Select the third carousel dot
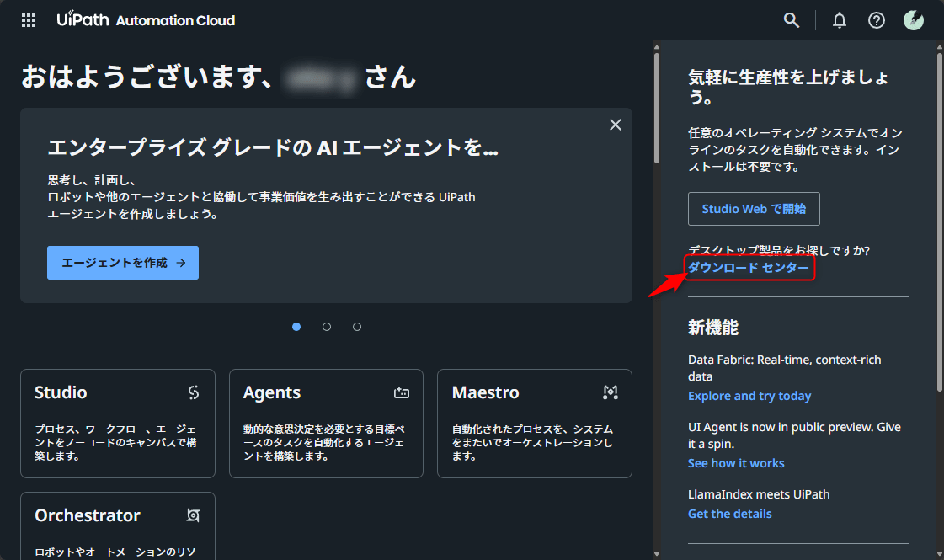944x560 pixels. point(357,327)
